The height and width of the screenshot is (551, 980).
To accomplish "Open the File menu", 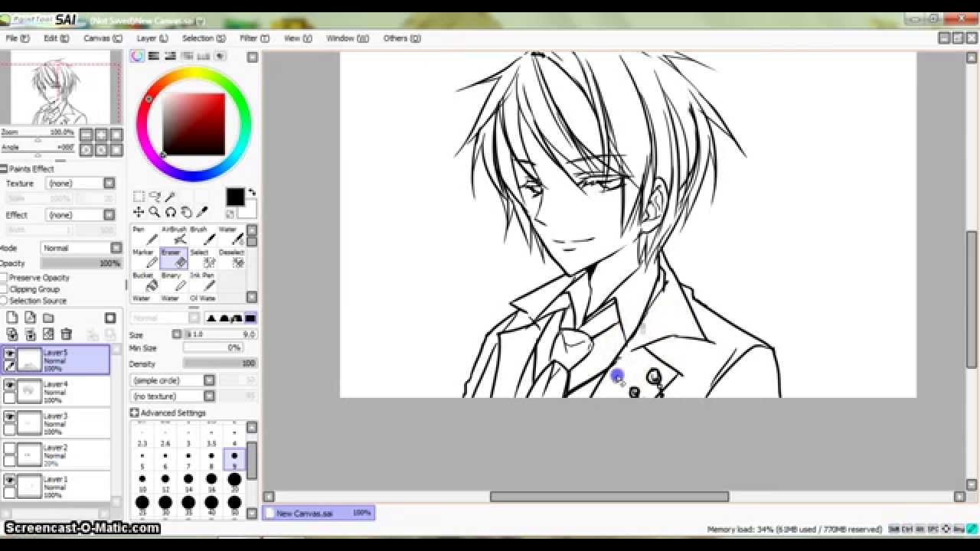I will point(18,38).
